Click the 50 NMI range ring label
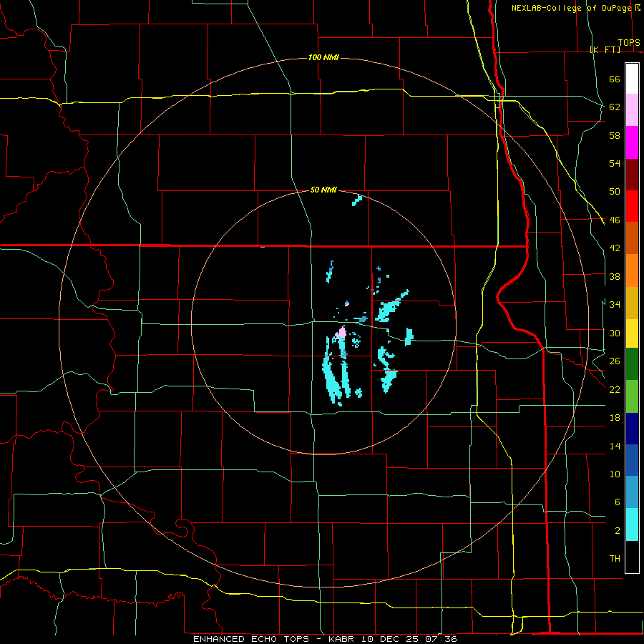 click(323, 190)
